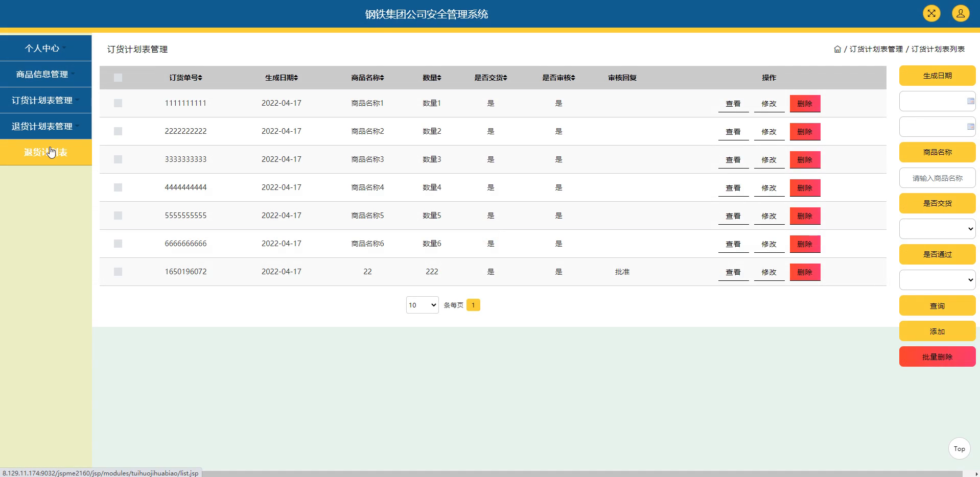The width and height of the screenshot is (980, 477).
Task: Sort by 生成日期 column header
Action: [x=282, y=78]
